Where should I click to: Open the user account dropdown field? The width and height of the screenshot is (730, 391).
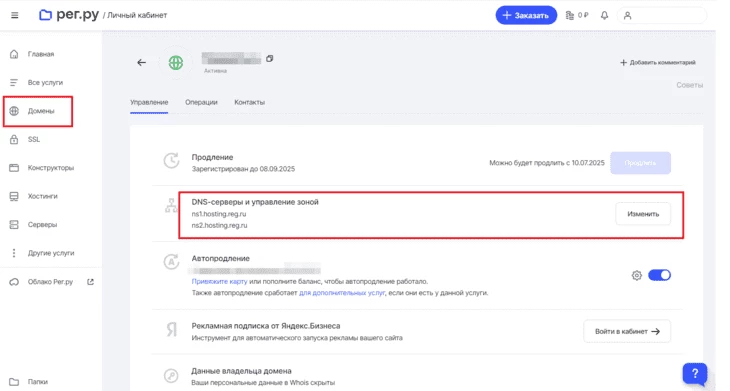point(662,15)
